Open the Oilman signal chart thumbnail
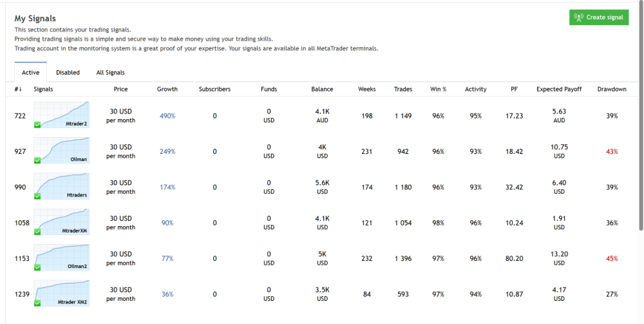 click(x=62, y=151)
